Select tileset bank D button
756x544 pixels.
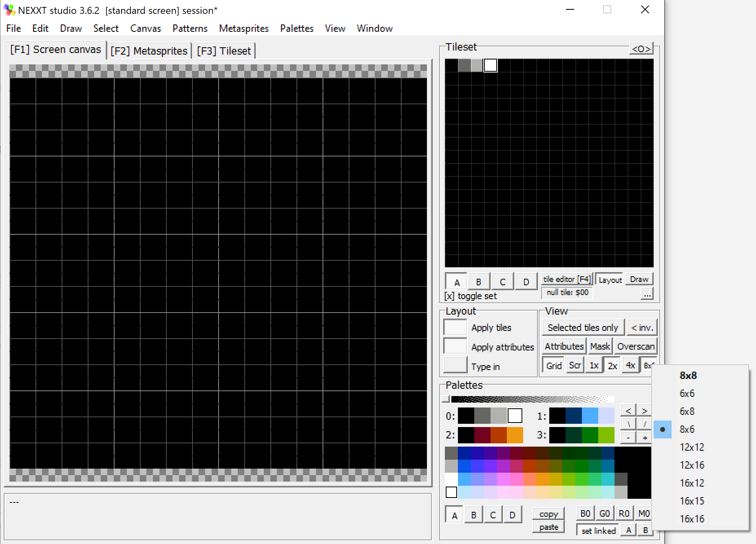526,282
